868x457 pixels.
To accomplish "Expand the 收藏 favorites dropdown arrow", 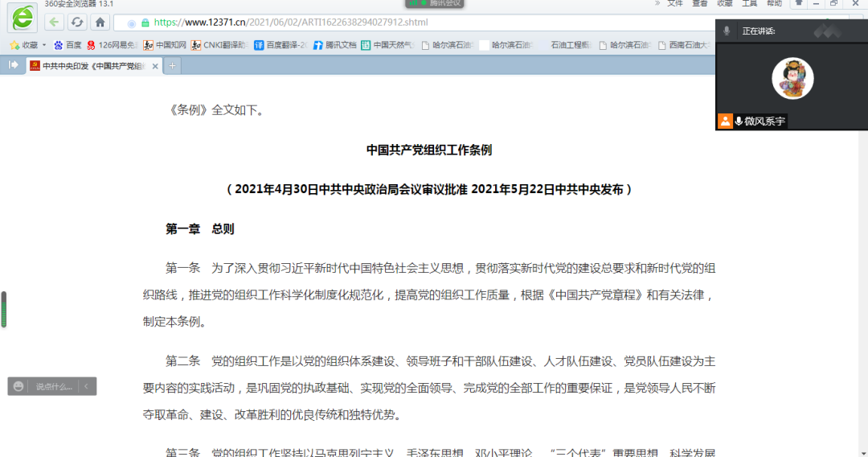I will tap(44, 45).
